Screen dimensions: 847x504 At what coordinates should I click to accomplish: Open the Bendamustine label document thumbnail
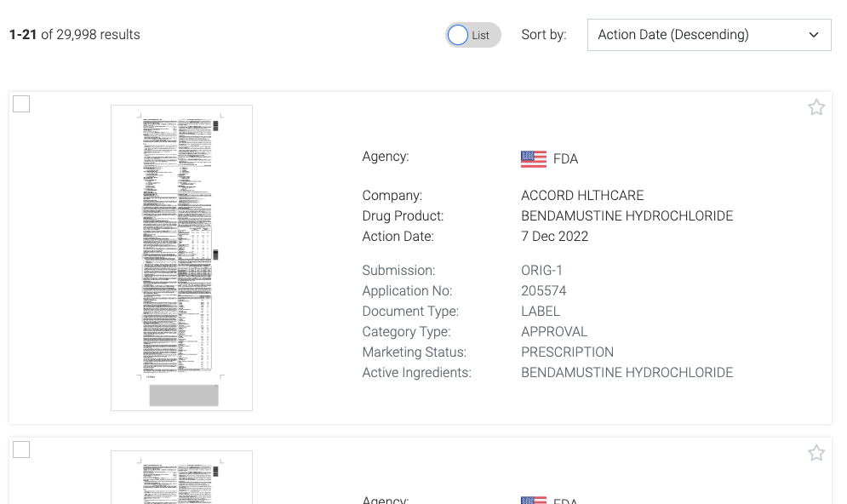coord(181,258)
